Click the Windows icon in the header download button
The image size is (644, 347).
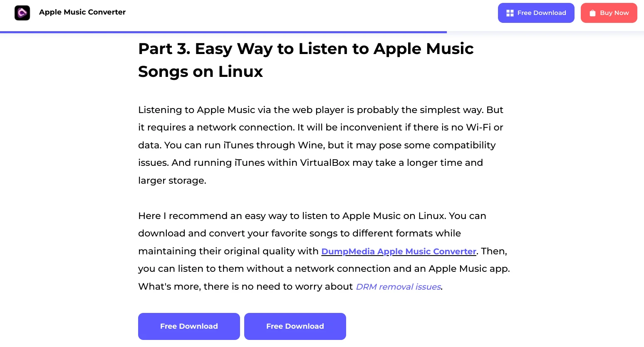(510, 13)
